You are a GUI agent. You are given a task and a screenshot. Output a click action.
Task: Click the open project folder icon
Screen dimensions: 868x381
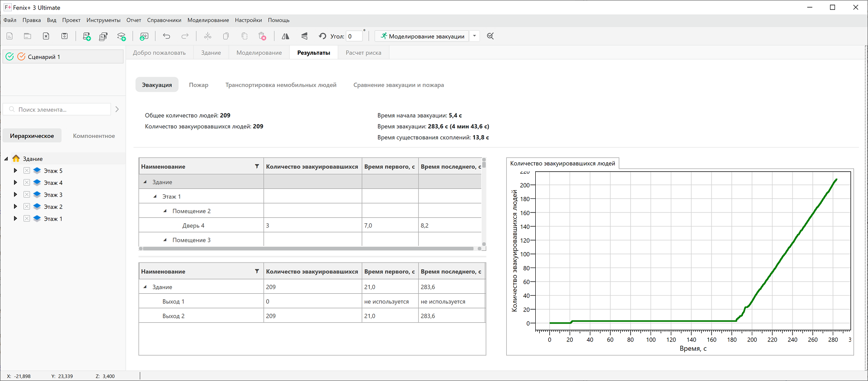point(28,36)
